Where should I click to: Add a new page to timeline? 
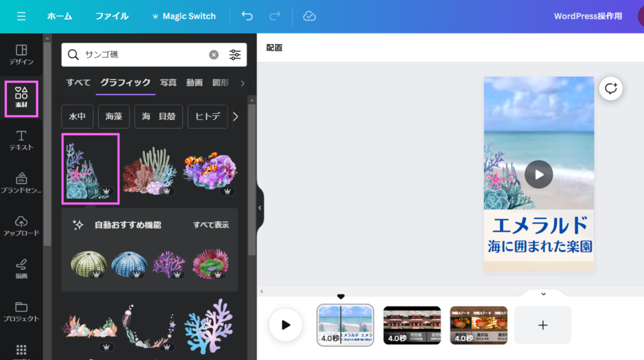(x=543, y=325)
